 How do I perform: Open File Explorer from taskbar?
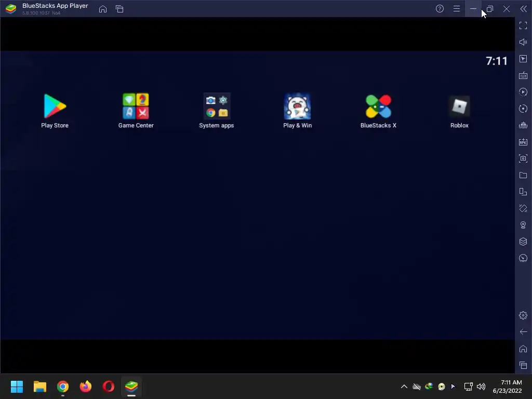[39, 387]
